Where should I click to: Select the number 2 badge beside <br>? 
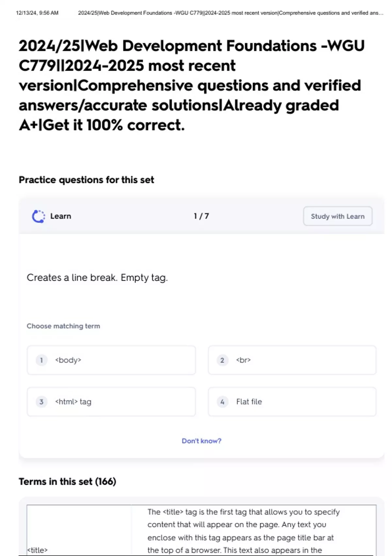(222, 360)
